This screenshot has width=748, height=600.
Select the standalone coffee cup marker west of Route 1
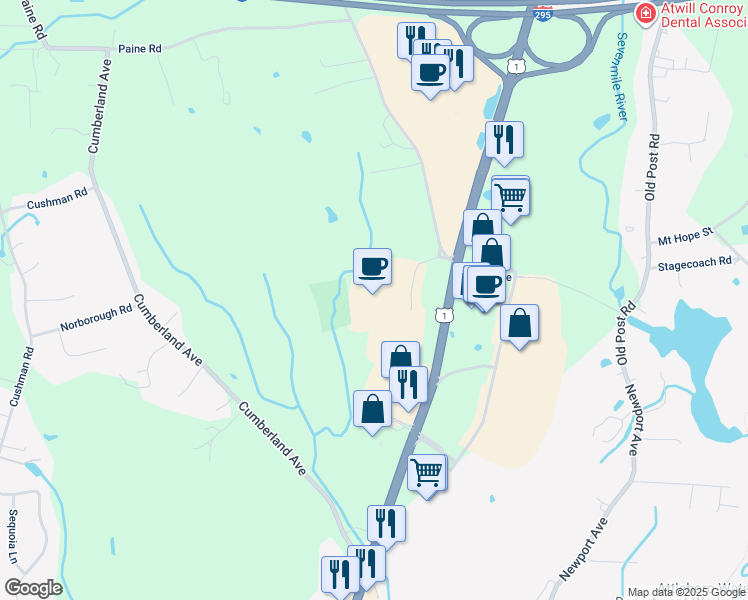tap(372, 269)
